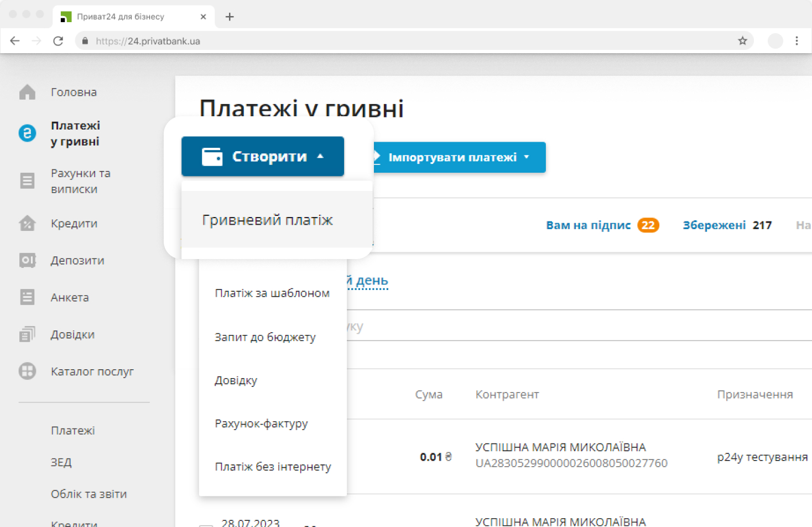This screenshot has width=812, height=527.
Task: Open the browser three-dot menu
Action: (797, 40)
